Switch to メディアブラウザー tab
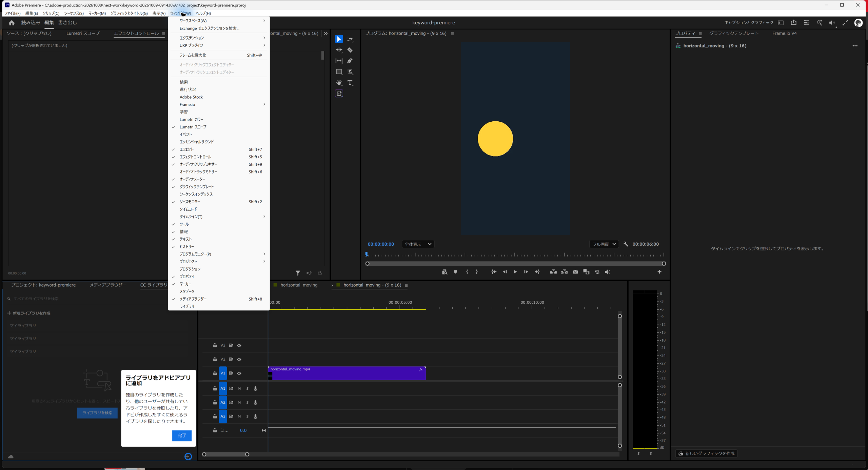Image resolution: width=868 pixels, height=470 pixels. click(108, 285)
